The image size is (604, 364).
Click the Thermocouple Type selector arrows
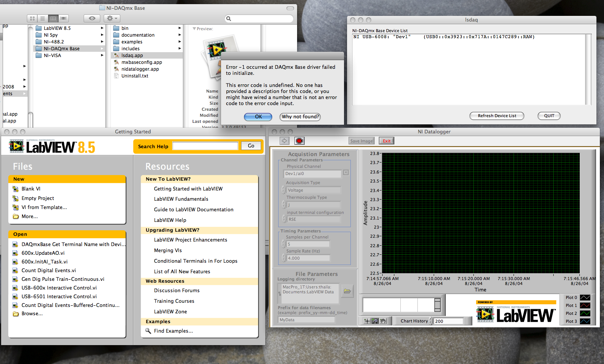click(x=284, y=205)
